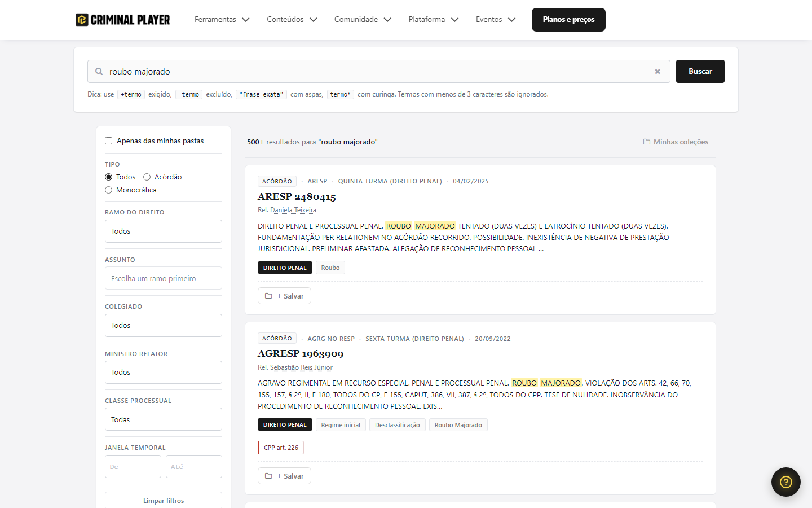812x508 pixels.
Task: Click the Regime inicial tag
Action: tap(341, 425)
